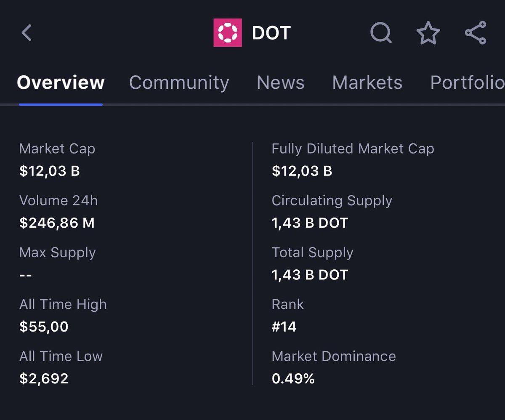The image size is (505, 420).
Task: Tap the Rank #14 value
Action: (284, 327)
